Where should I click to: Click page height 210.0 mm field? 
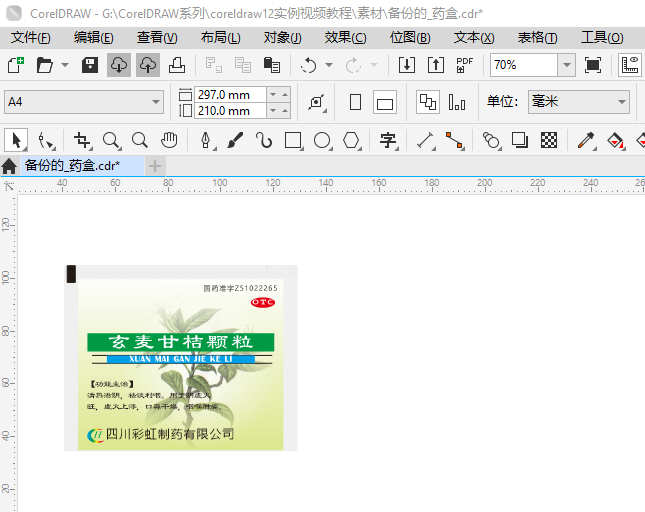(x=230, y=111)
